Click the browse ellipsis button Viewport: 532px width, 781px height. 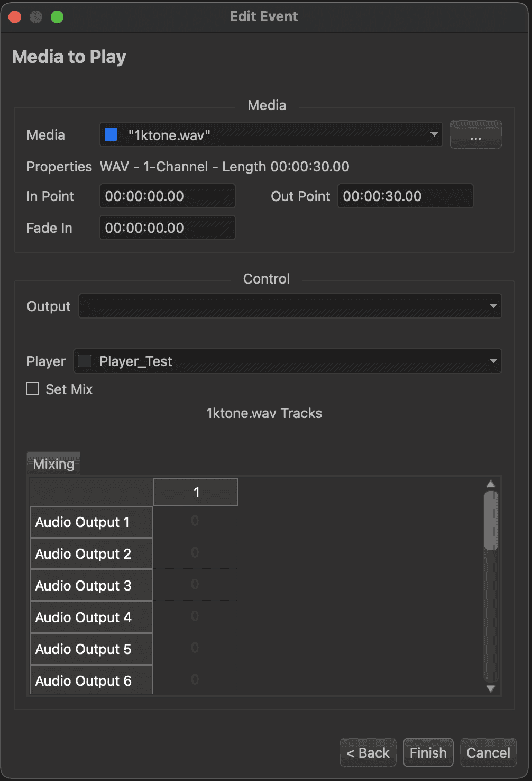coord(475,135)
